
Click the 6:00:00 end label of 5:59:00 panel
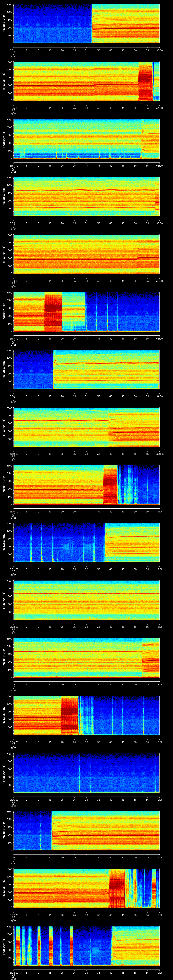160,454
